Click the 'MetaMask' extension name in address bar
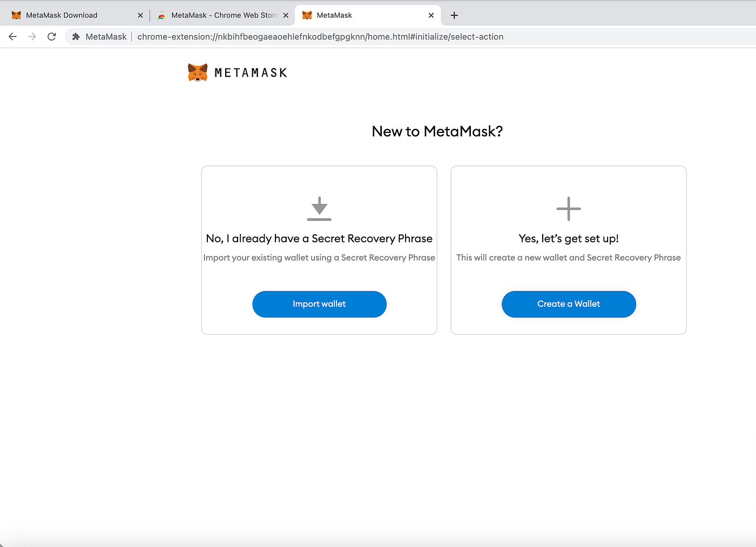The width and height of the screenshot is (756, 547). pyautogui.click(x=106, y=37)
